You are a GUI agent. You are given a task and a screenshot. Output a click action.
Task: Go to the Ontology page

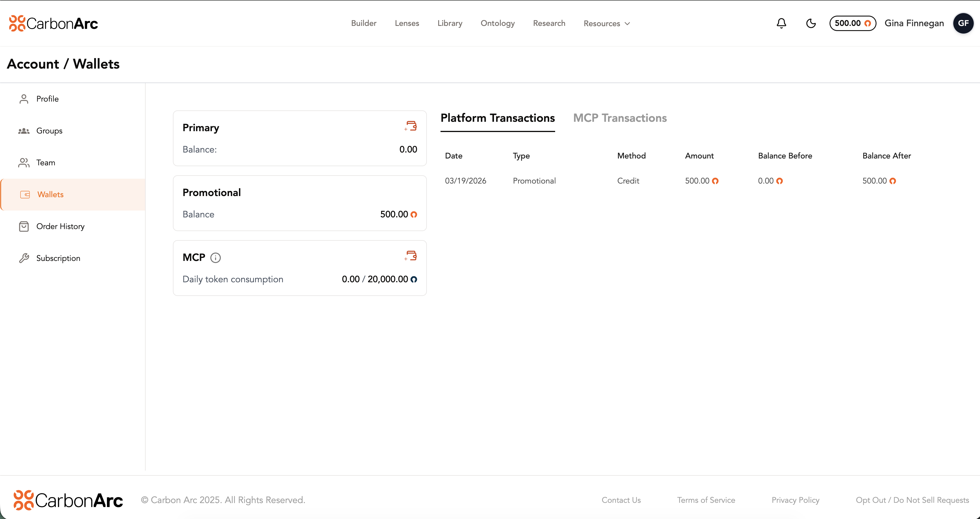(497, 23)
